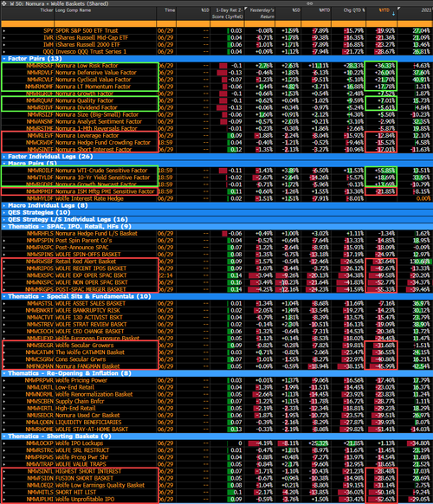Viewport: 433px width, 504px height.
Task: Click the orange filter bar under Ticker header
Action: 28,23
